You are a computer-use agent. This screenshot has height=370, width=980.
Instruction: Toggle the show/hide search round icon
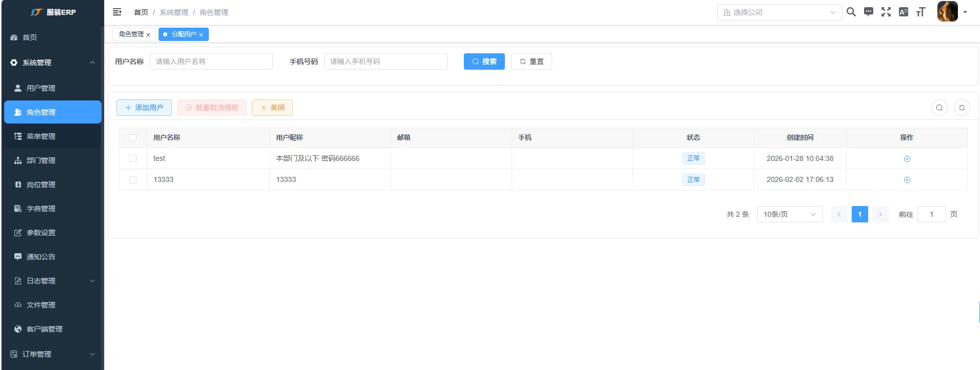click(939, 108)
